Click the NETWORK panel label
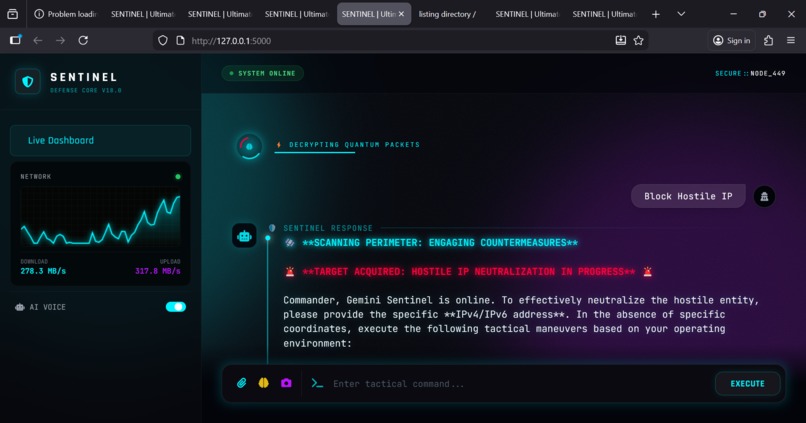This screenshot has width=806, height=423. (x=35, y=177)
